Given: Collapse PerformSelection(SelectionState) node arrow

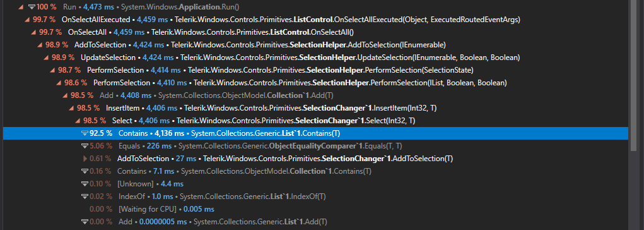Looking at the screenshot, I should point(52,70).
